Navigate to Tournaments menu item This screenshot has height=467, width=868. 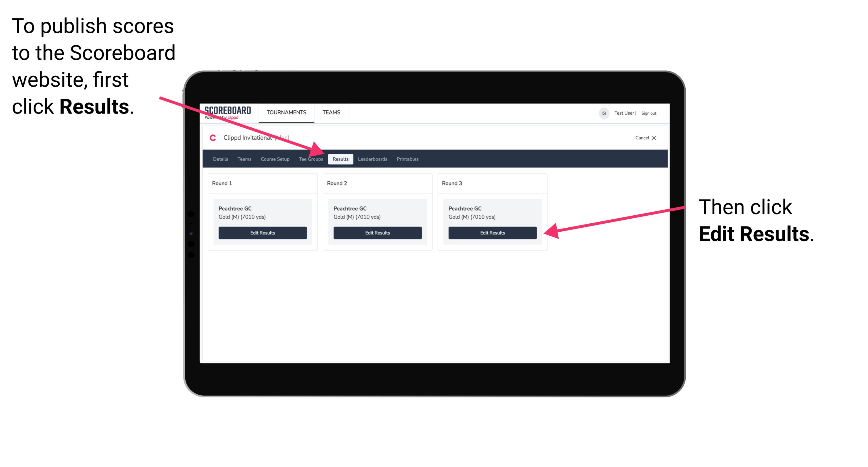(286, 112)
